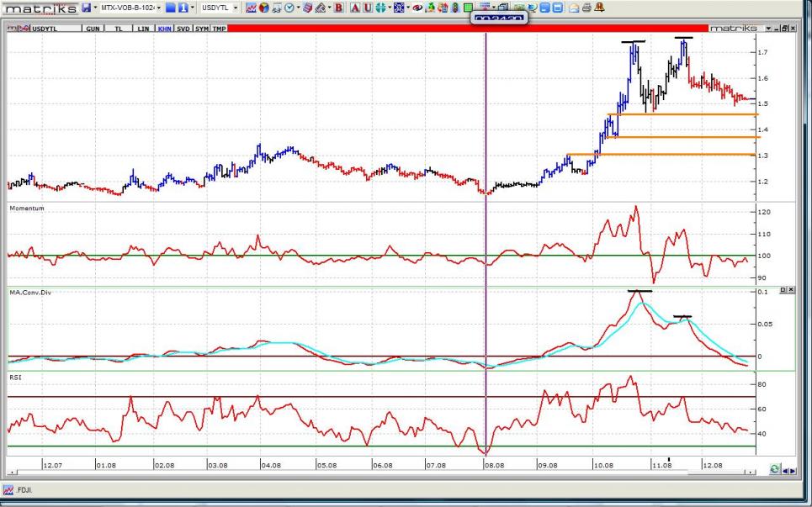Toggle the KHN chart mode

[165, 29]
